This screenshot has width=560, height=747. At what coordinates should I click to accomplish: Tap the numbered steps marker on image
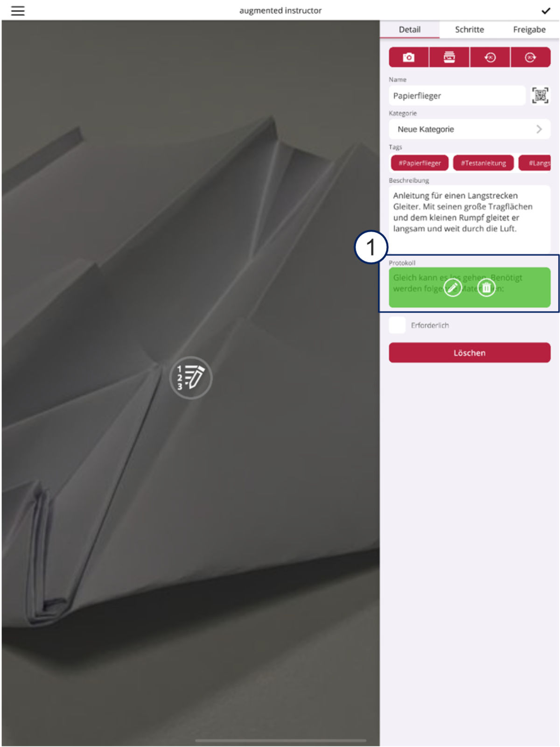point(190,377)
